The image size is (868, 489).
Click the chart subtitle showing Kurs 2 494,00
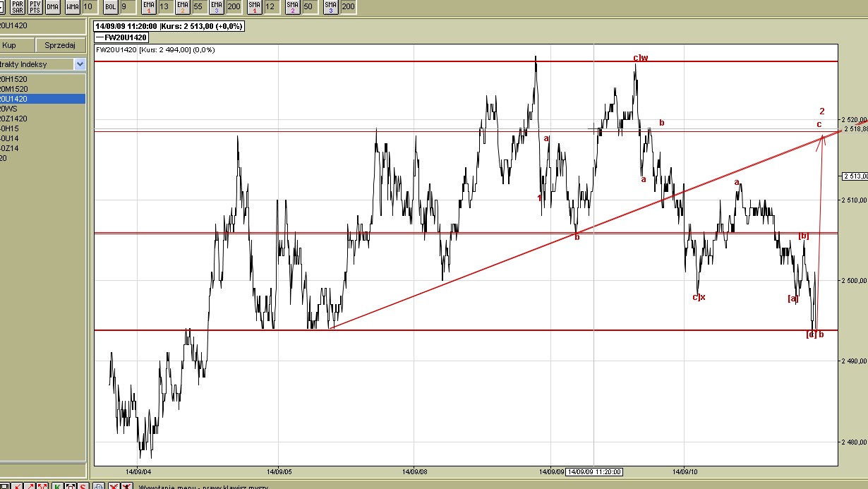click(x=155, y=50)
